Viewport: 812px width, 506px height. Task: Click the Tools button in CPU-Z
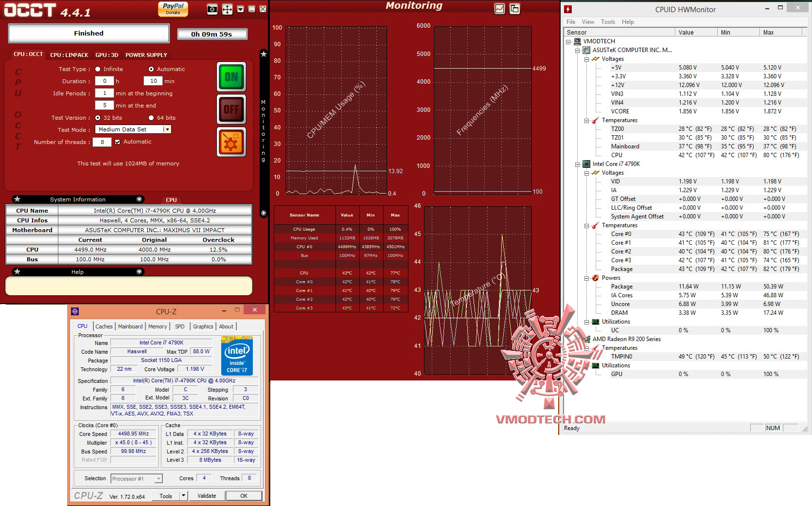[166, 496]
